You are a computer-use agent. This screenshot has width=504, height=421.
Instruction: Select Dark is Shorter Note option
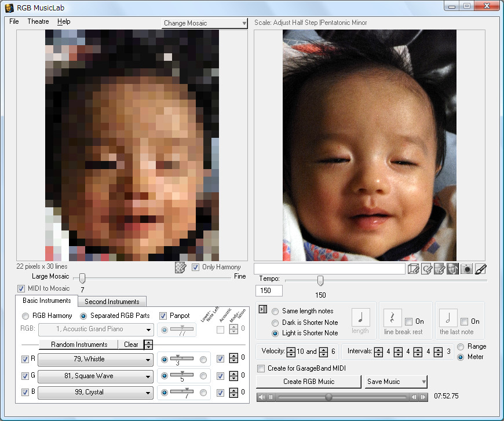[275, 323]
